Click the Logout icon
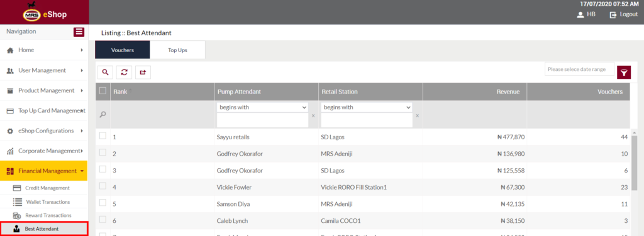644x236 pixels. point(613,15)
